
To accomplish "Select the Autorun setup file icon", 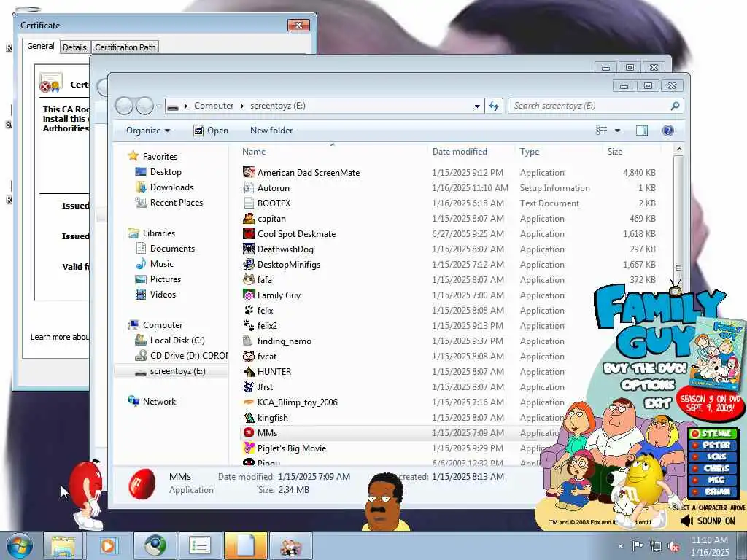I will [248, 187].
